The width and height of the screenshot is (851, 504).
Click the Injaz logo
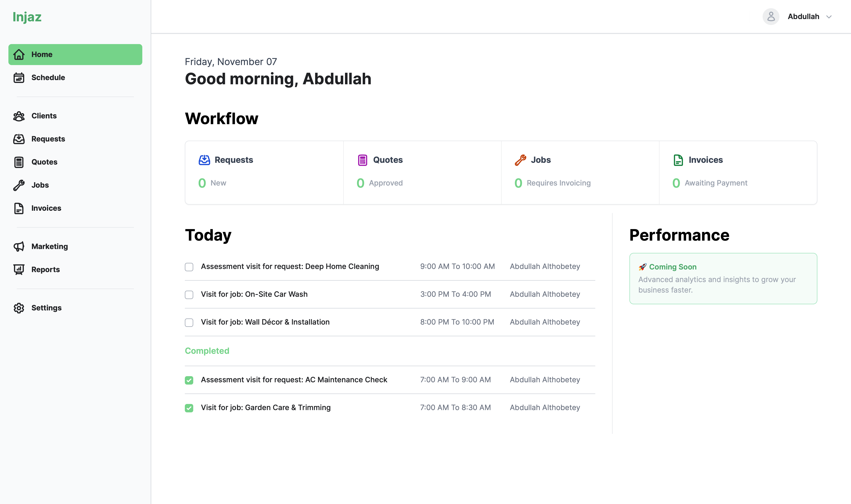tap(27, 17)
